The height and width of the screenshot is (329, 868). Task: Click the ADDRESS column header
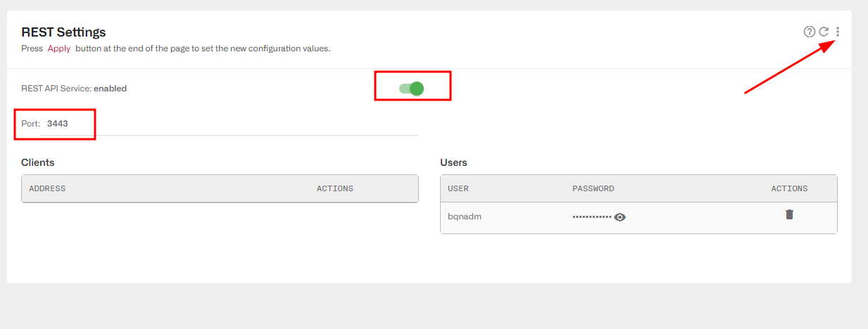(47, 188)
